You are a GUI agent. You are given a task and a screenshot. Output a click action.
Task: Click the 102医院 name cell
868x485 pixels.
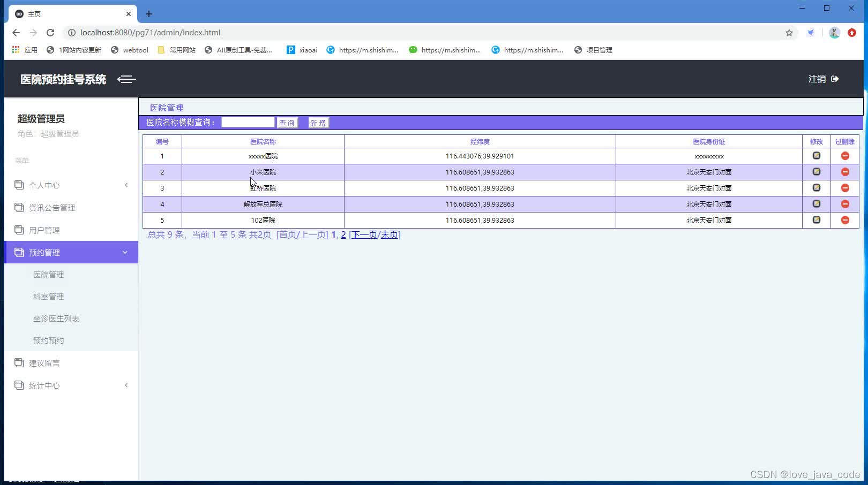(x=263, y=220)
